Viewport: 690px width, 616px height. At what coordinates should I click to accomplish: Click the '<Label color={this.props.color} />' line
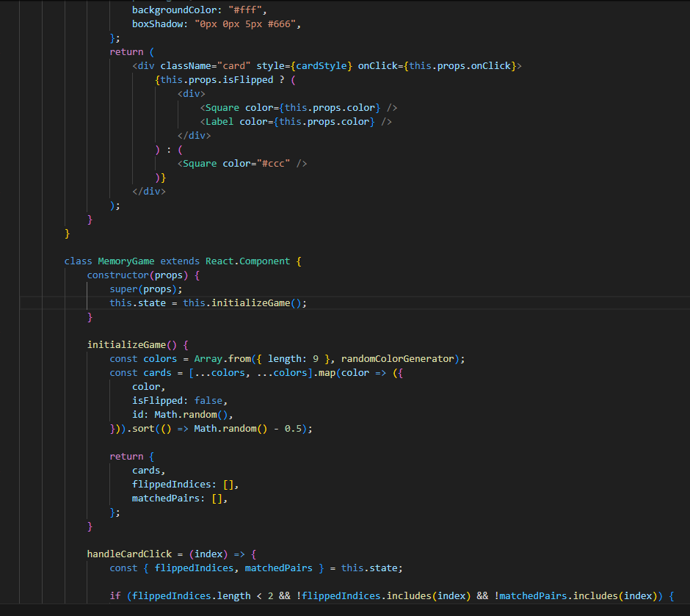pos(296,122)
